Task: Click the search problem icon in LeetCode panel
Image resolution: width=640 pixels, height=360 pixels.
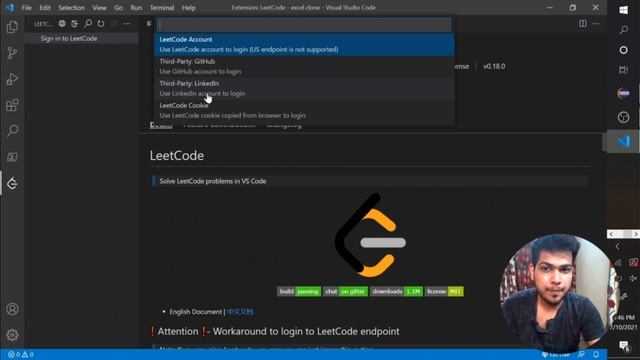Action: [88, 24]
